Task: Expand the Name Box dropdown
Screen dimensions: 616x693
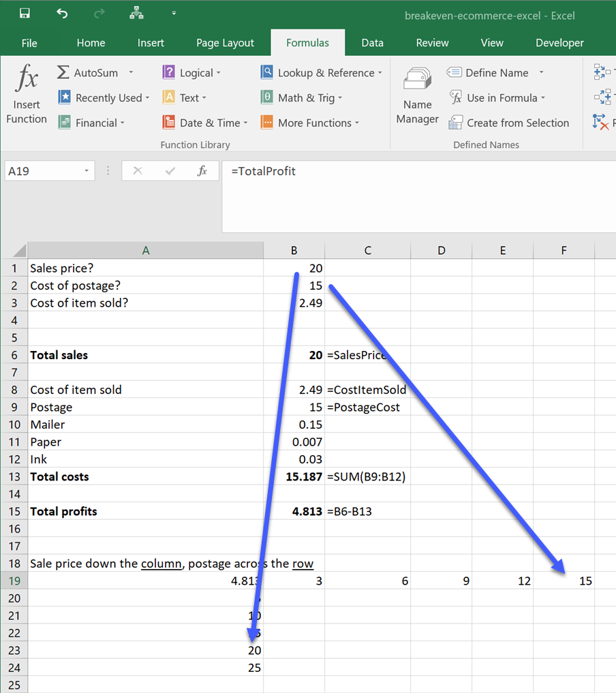Action: point(87,171)
